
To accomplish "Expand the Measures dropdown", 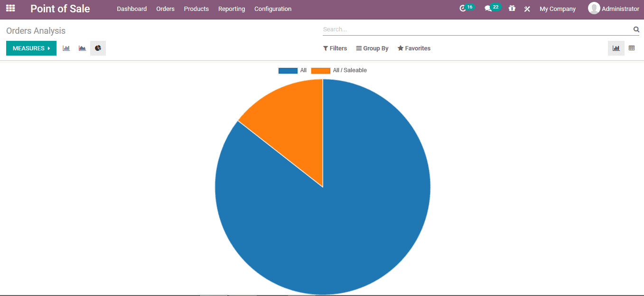I will pos(31,48).
